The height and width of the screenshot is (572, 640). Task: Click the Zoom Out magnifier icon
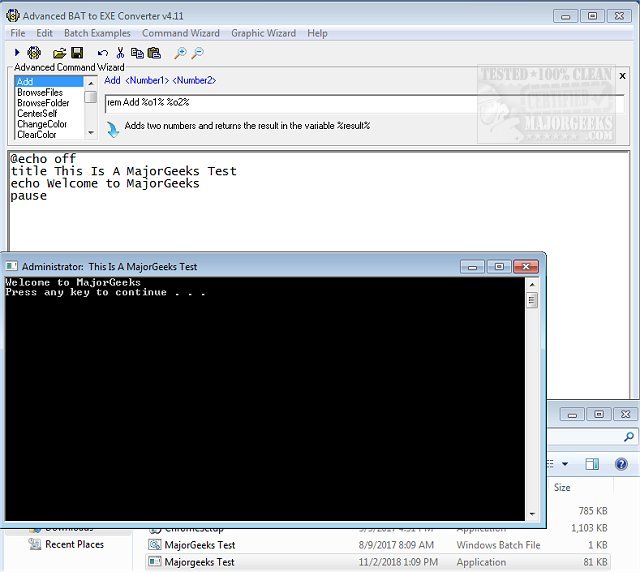tap(198, 53)
